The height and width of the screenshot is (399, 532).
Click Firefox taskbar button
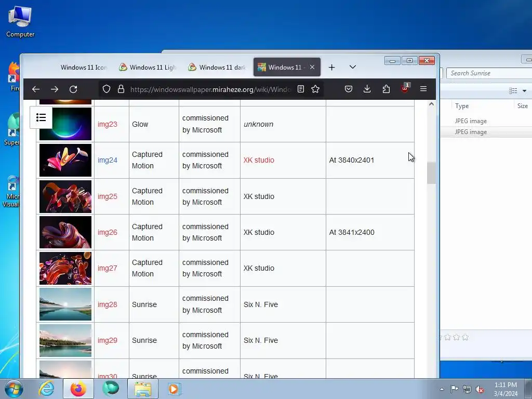point(78,389)
